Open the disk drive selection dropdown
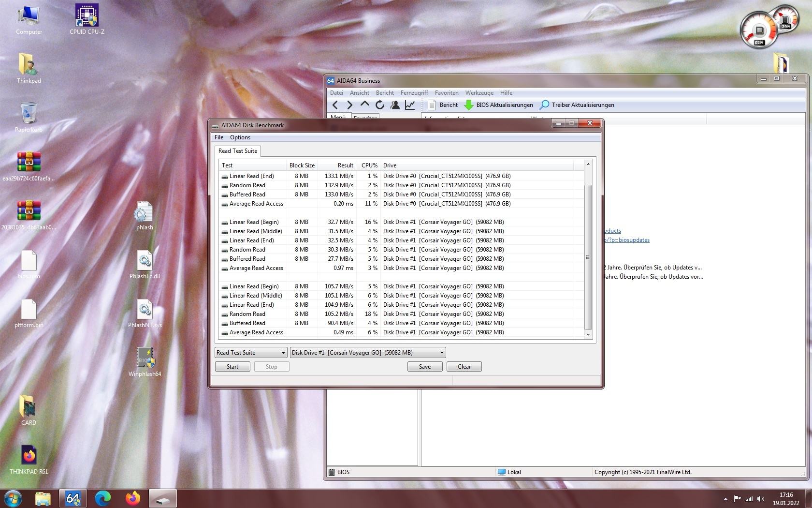 click(x=368, y=353)
